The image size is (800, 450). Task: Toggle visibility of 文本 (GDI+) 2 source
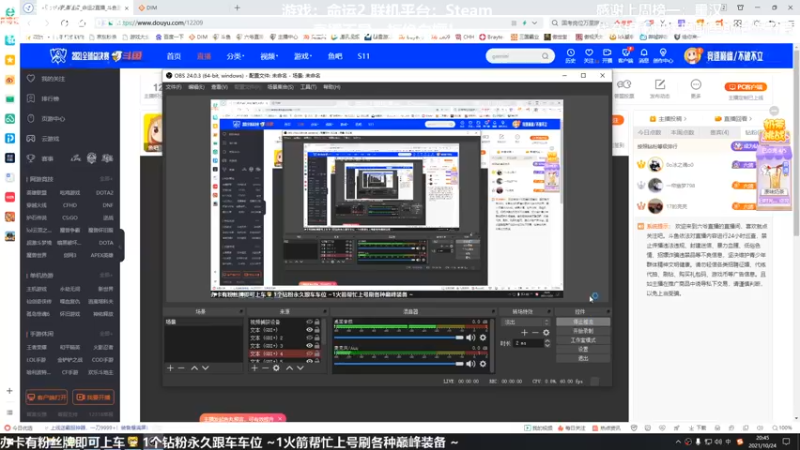[x=309, y=338]
